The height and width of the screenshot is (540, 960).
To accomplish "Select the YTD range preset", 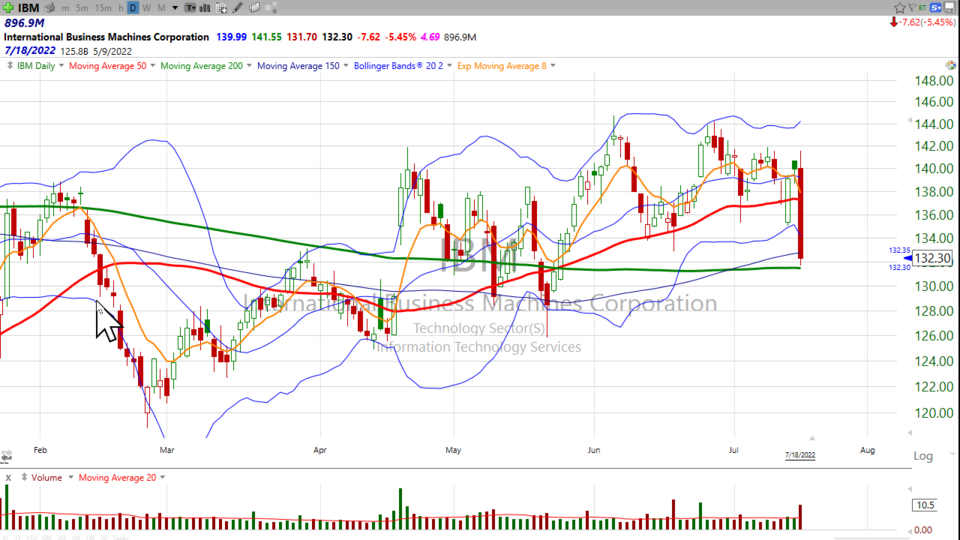I will [x=31, y=538].
